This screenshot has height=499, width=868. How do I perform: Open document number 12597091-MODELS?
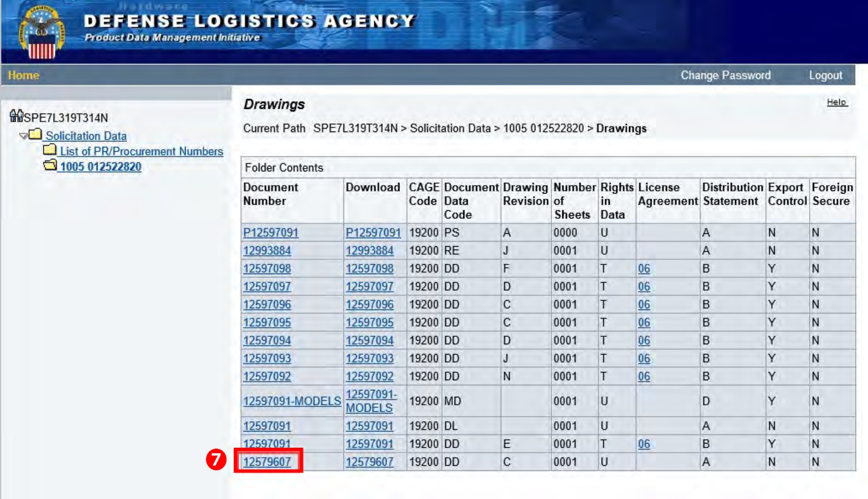coord(292,401)
